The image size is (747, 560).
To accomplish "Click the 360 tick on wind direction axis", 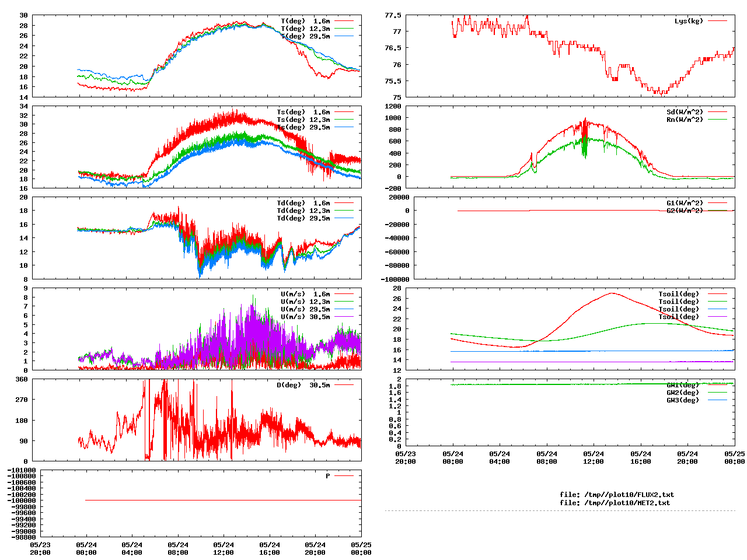I will point(22,380).
